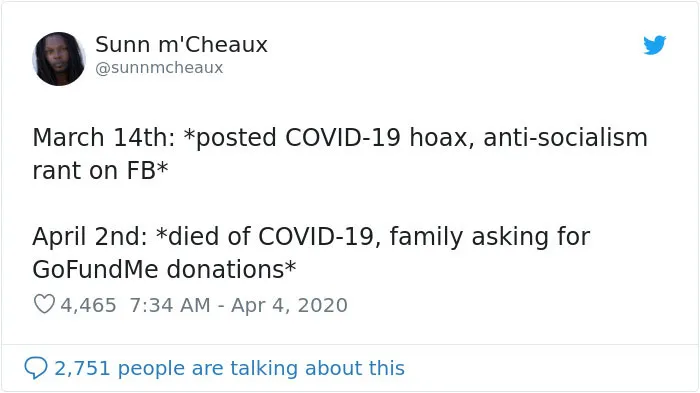Screen dimensions: 700x393
Task: Click the 'rant on FB*' text
Action: pos(100,170)
